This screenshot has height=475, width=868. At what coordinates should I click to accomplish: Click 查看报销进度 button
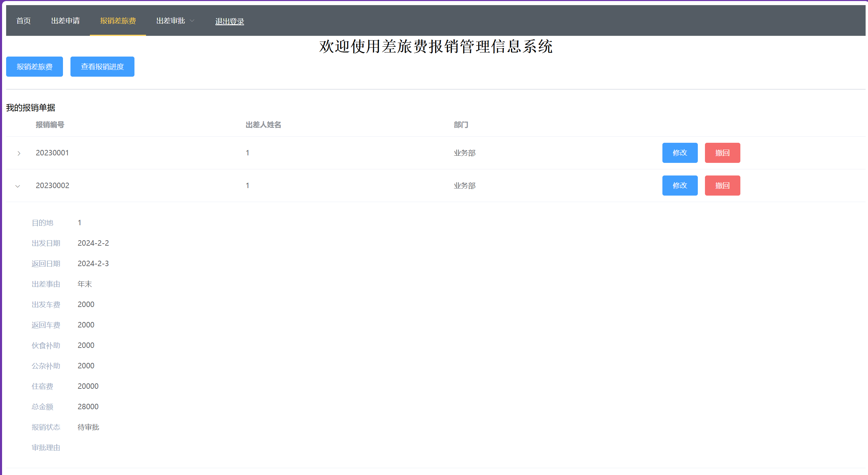102,67
